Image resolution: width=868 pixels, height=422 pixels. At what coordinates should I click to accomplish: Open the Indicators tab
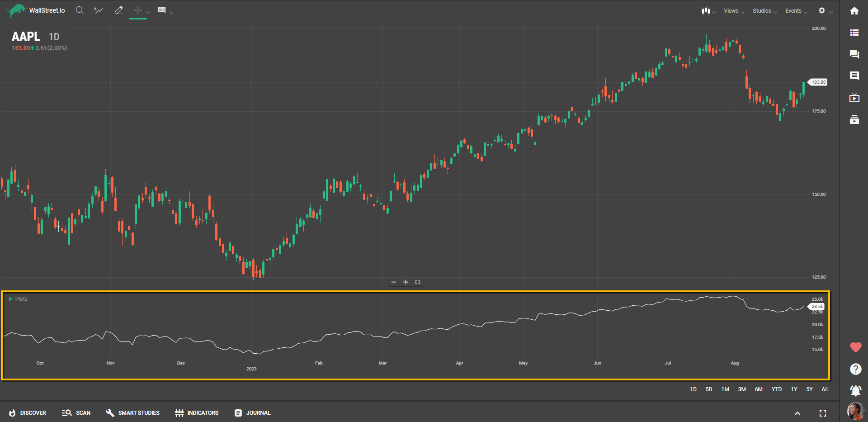197,413
